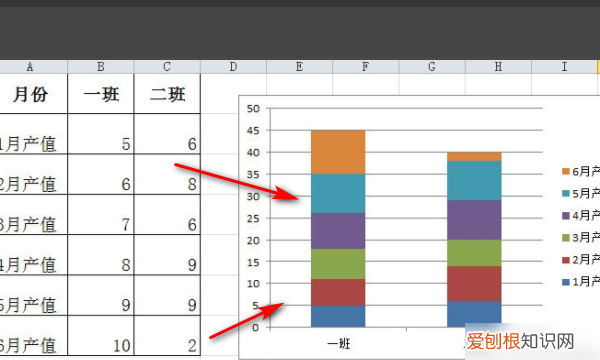Click 二班 value 2 for 6月产值
The width and height of the screenshot is (600, 360).
click(x=167, y=336)
